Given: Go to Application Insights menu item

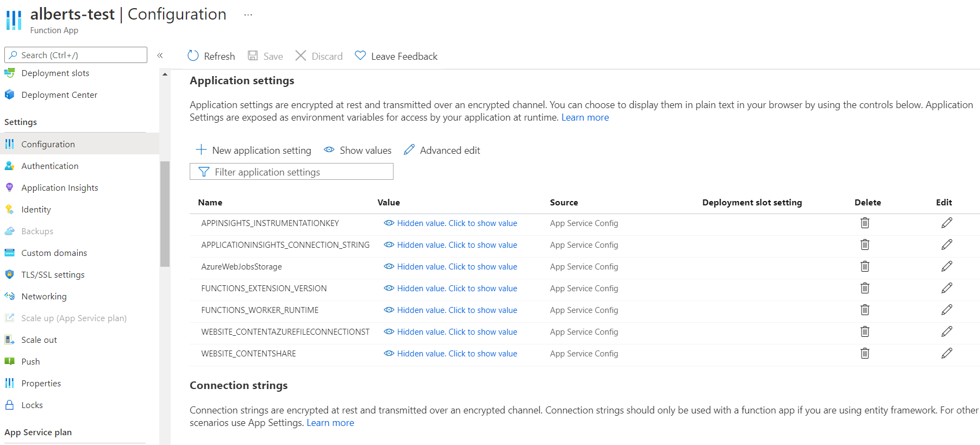Looking at the screenshot, I should click(x=60, y=187).
